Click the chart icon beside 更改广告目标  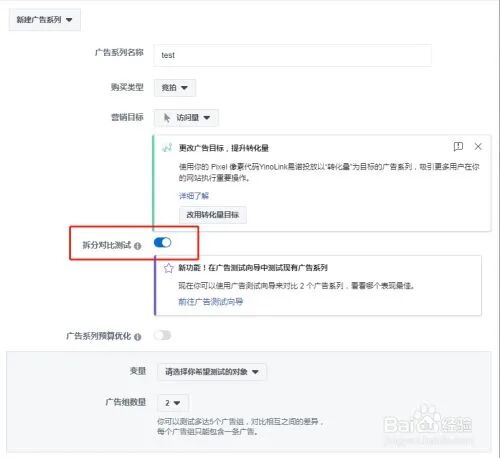[x=167, y=147]
